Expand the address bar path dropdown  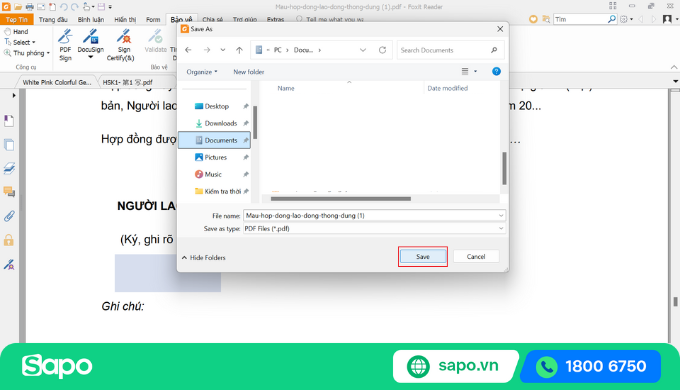pyautogui.click(x=363, y=50)
